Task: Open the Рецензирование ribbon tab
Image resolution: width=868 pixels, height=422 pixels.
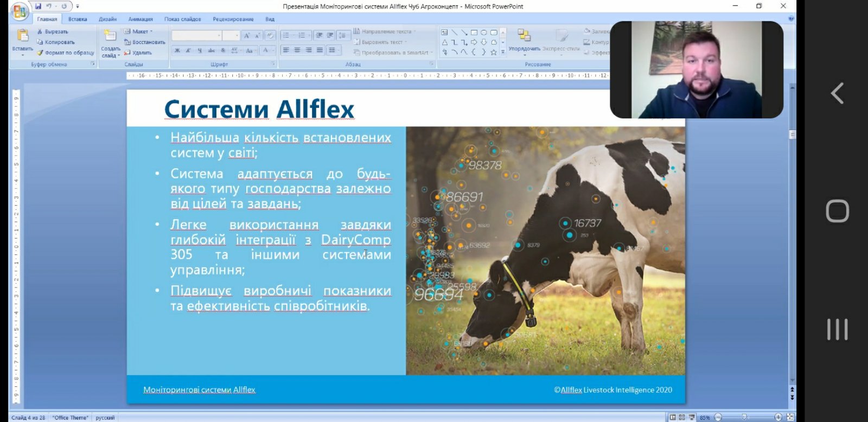Action: (233, 19)
